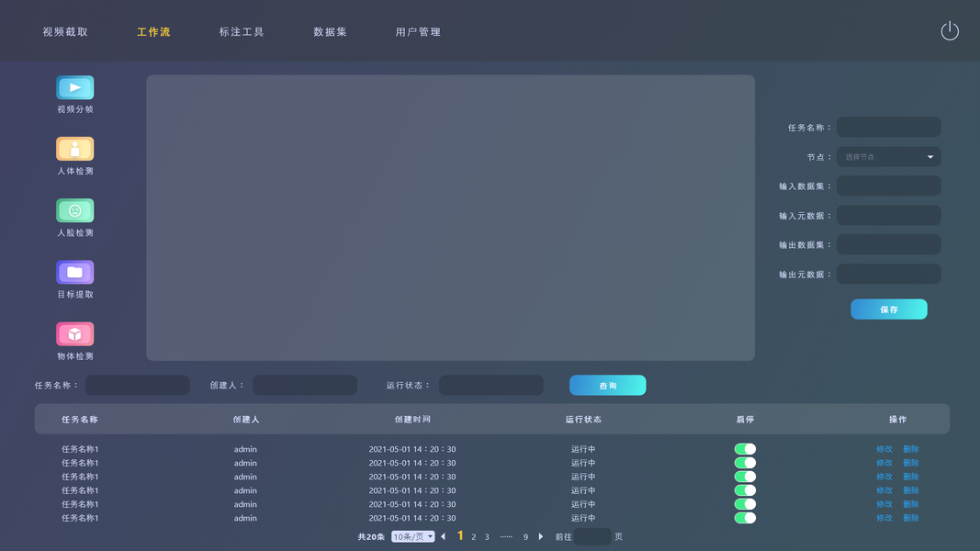Click 删除 in the last table row
This screenshot has width=980, height=551.
(x=910, y=518)
